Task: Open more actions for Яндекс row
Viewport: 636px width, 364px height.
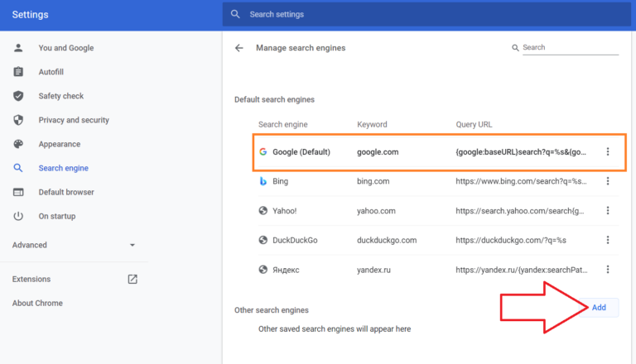Action: click(x=608, y=270)
